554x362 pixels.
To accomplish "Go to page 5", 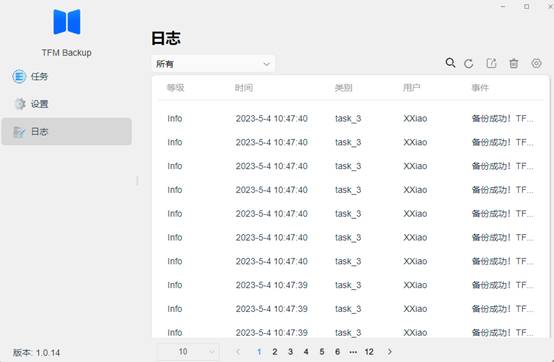I will pyautogui.click(x=322, y=352).
